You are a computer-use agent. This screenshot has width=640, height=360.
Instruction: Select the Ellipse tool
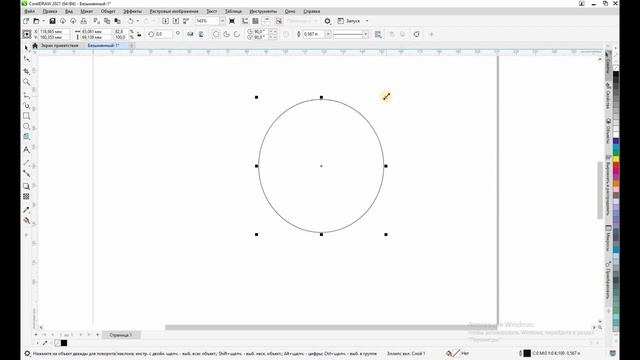point(27,127)
